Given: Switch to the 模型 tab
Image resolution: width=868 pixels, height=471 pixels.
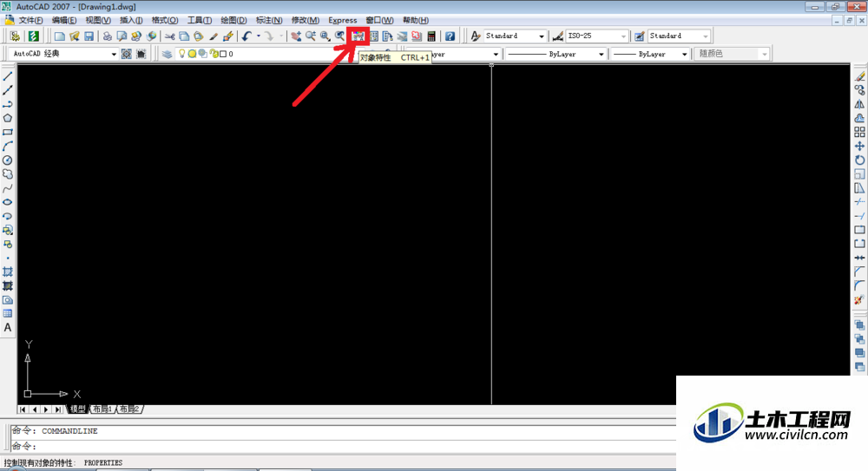Looking at the screenshot, I should pyautogui.click(x=77, y=409).
